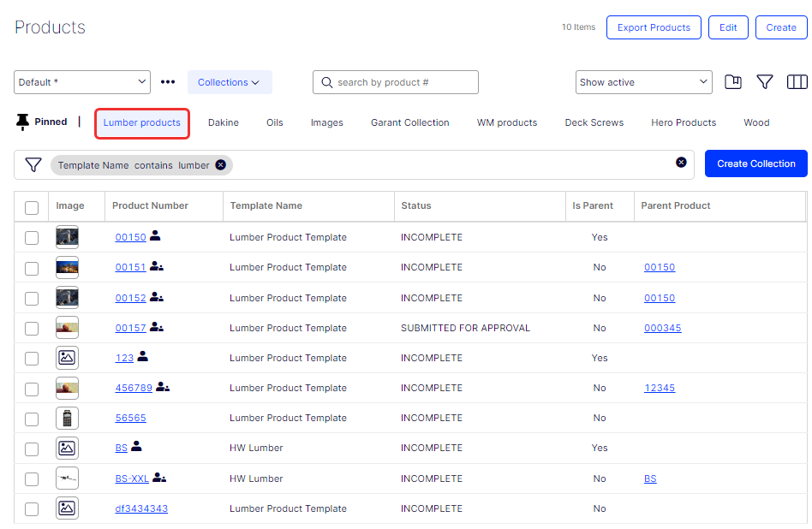The height and width of the screenshot is (529, 812).
Task: Open the Show active dropdown
Action: point(643,82)
